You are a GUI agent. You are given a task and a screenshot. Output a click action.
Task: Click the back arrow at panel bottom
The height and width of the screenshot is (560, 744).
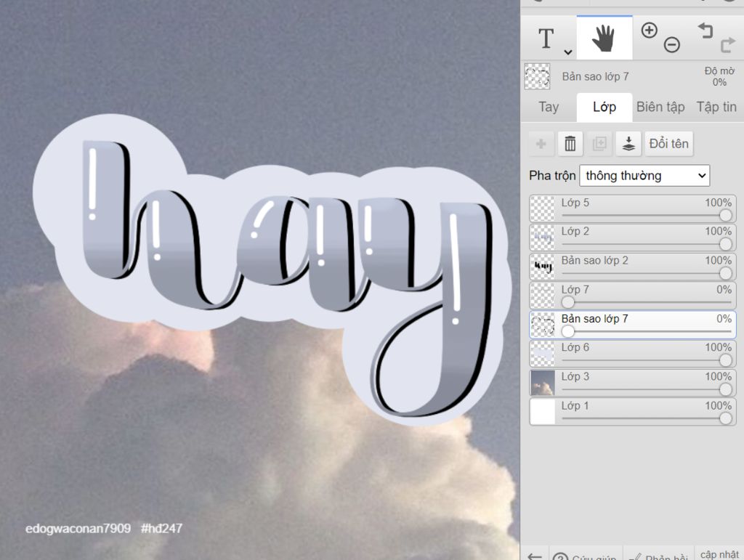535,556
